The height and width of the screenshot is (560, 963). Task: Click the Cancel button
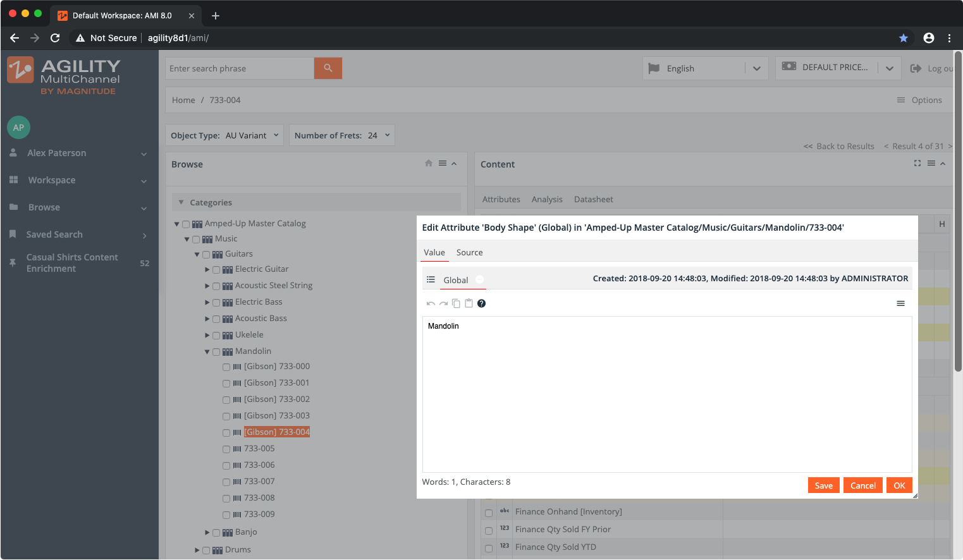click(x=862, y=485)
